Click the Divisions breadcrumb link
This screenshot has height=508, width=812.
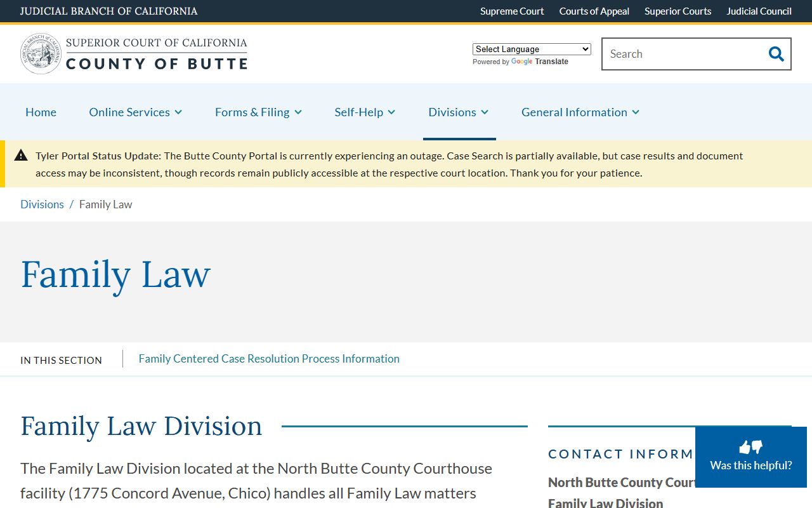[42, 204]
